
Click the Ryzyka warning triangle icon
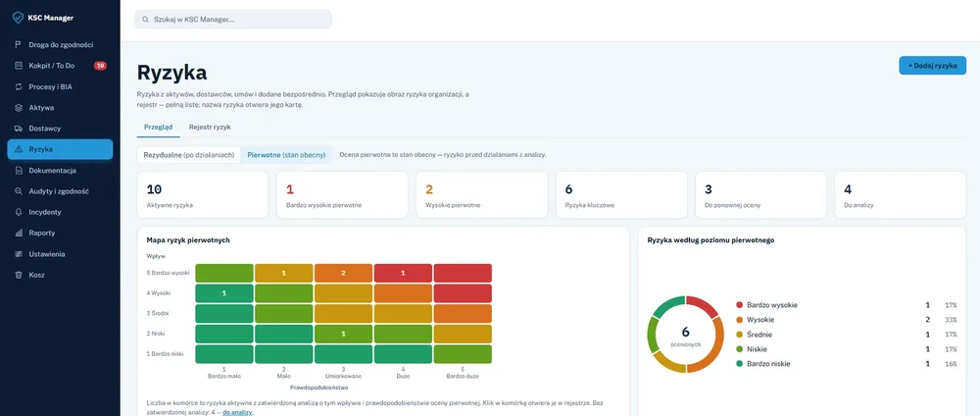[18, 149]
